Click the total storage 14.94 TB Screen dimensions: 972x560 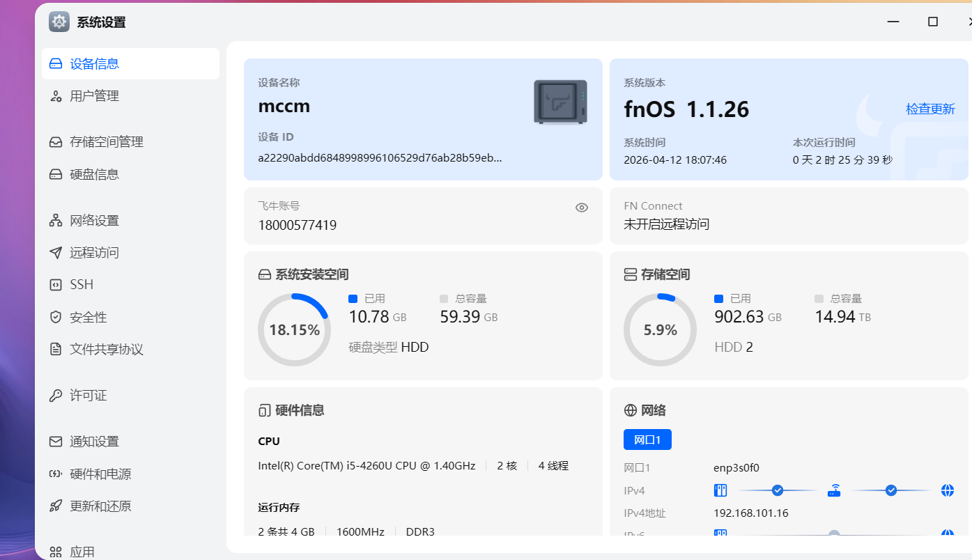(843, 317)
